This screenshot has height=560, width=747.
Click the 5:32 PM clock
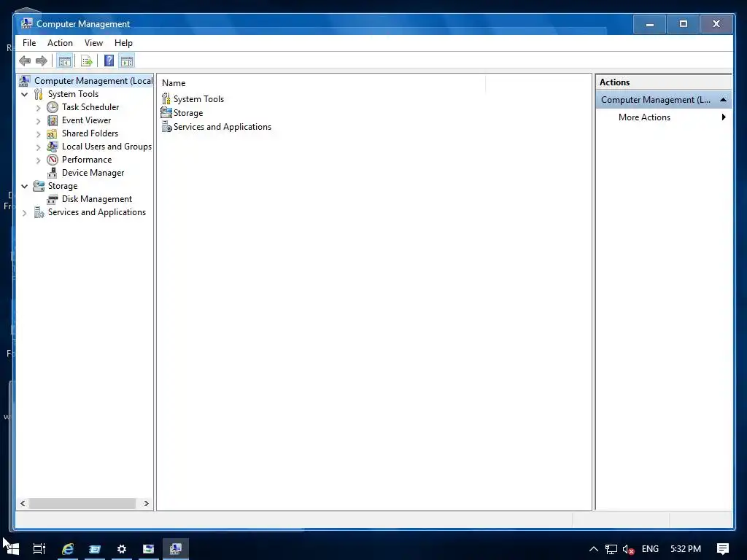point(686,549)
